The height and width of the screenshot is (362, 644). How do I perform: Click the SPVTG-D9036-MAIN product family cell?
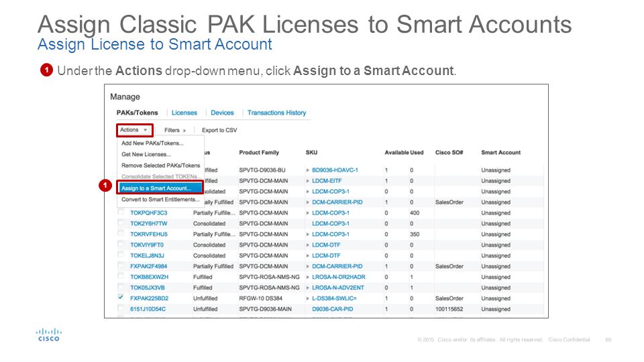tap(265, 309)
